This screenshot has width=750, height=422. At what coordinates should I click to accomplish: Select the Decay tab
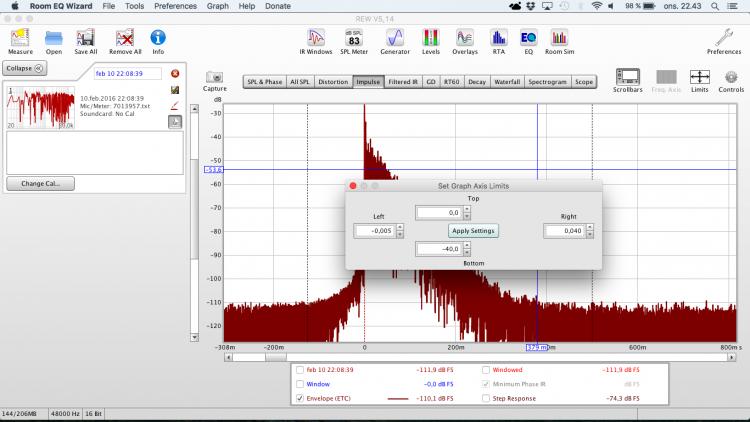click(476, 82)
